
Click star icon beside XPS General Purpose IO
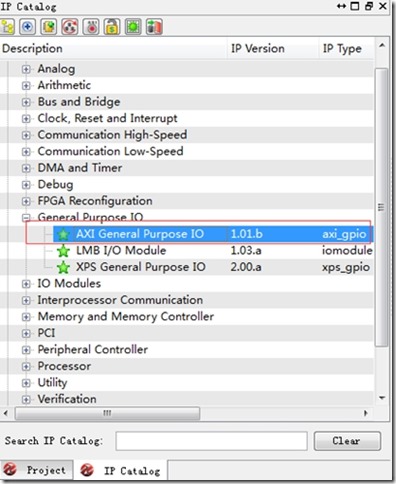tap(63, 267)
